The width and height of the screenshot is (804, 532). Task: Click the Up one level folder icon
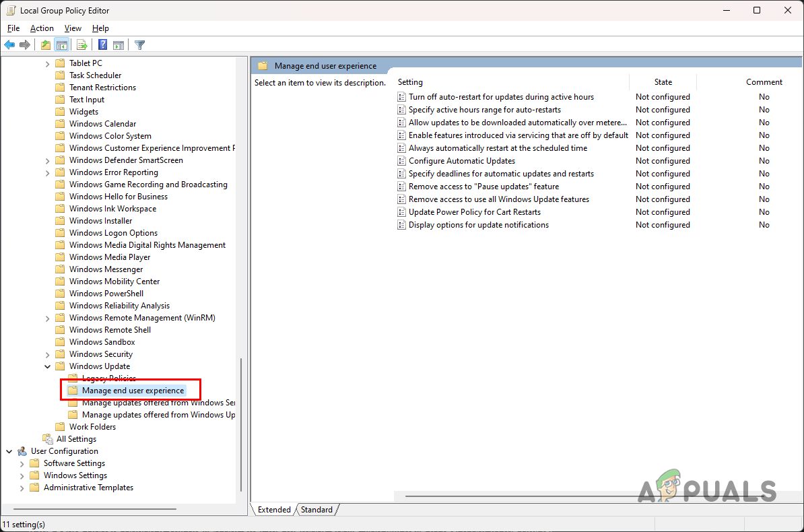46,45
